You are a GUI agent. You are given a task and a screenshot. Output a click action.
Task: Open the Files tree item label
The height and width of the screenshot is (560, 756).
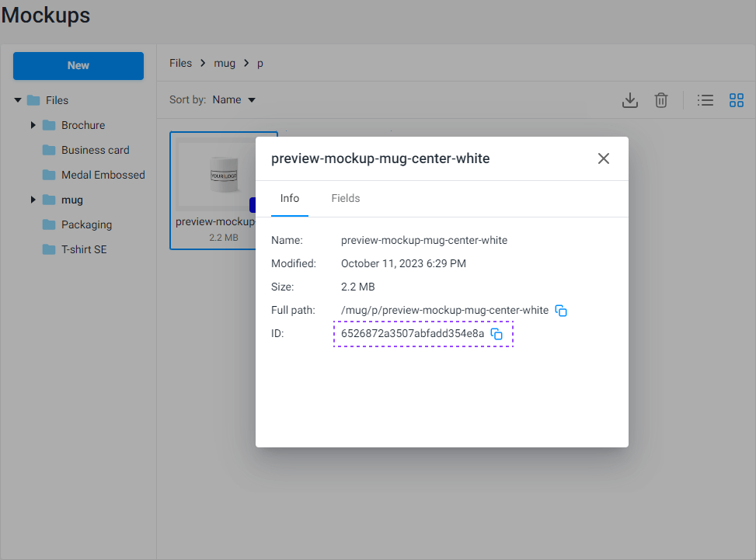pos(57,100)
